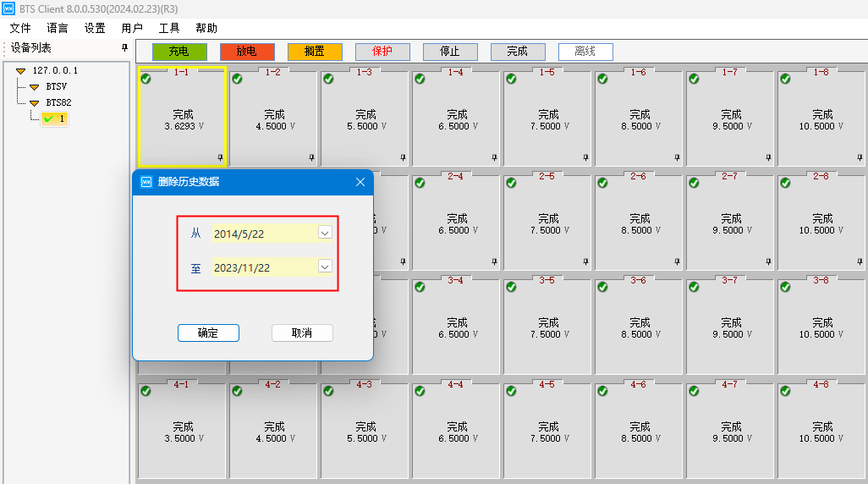Select channel 2-5 showing 7.5000 V
The width and height of the screenshot is (868, 484).
[547, 222]
